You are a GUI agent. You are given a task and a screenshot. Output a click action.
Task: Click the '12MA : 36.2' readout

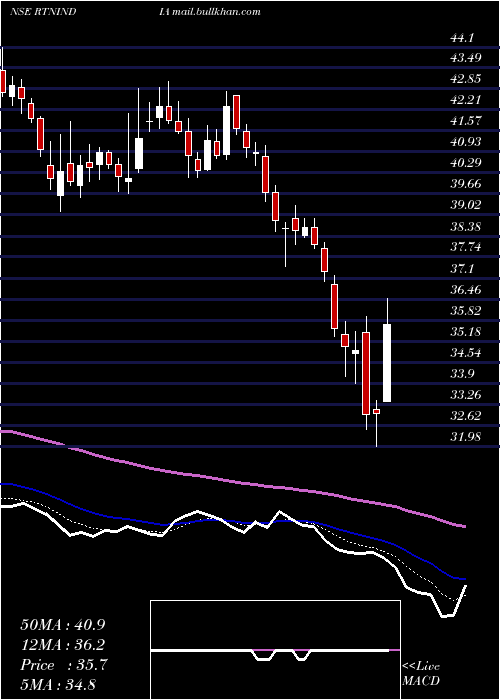click(x=63, y=646)
